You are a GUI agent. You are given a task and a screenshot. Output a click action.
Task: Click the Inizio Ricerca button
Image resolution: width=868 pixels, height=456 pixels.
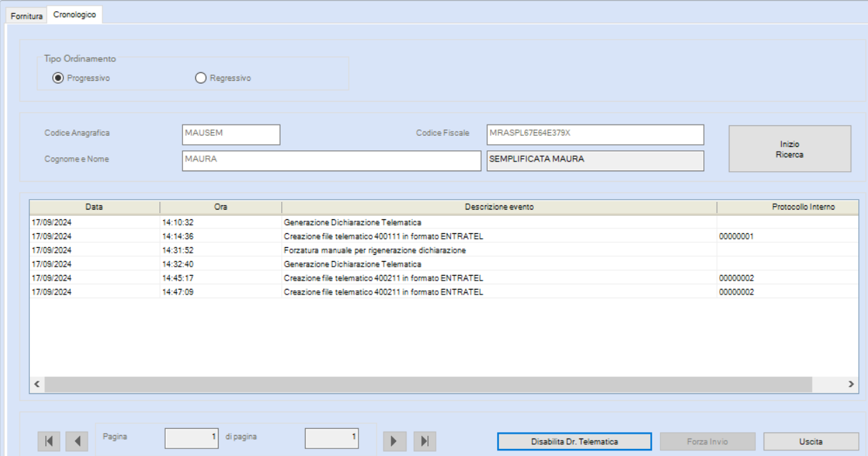[789, 149]
